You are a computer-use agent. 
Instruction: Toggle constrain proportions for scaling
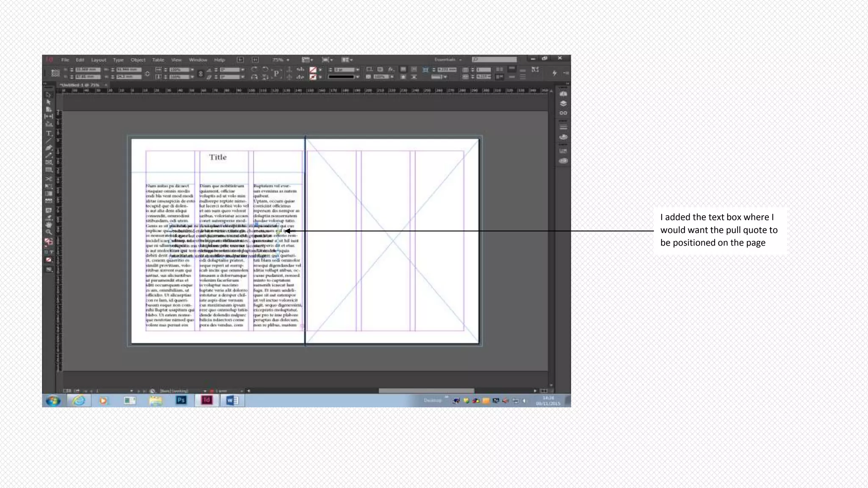click(x=200, y=73)
